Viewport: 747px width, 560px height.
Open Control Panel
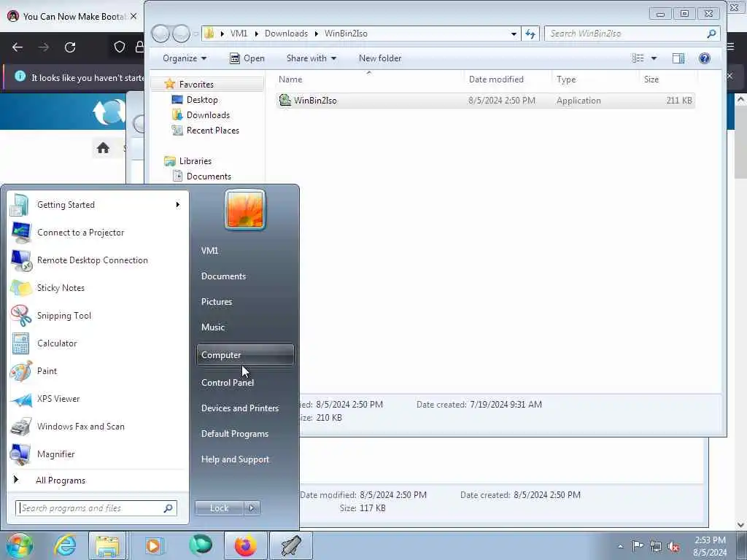(228, 382)
